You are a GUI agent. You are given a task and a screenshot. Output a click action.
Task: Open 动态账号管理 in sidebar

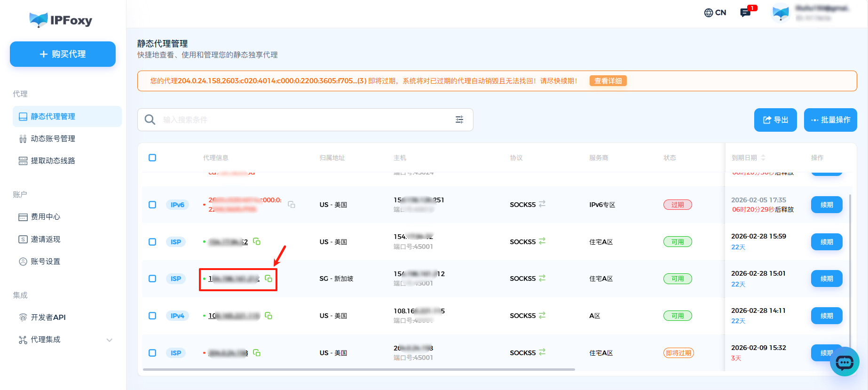pos(53,139)
